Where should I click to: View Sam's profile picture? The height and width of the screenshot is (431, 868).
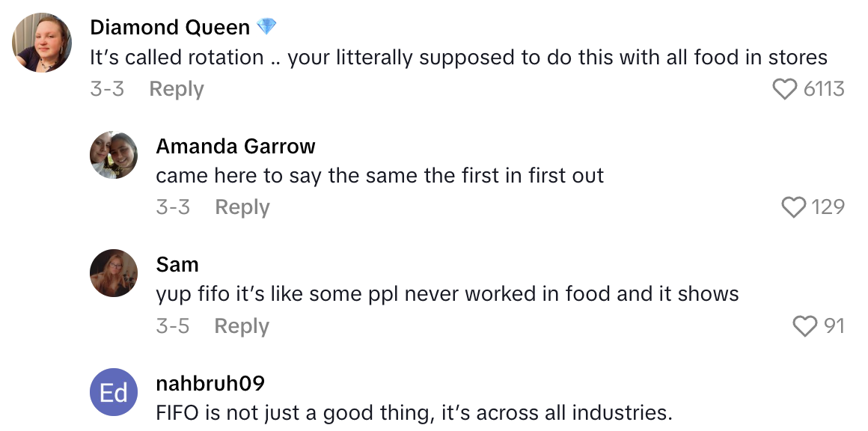pyautogui.click(x=114, y=274)
